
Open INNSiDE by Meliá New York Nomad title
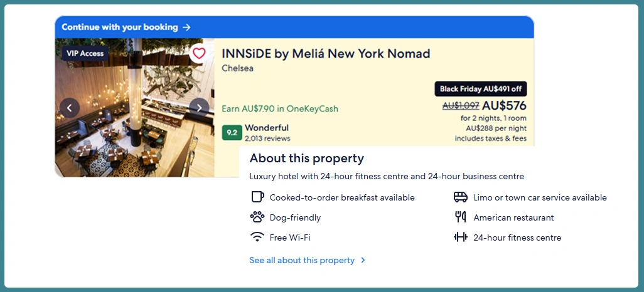[326, 54]
